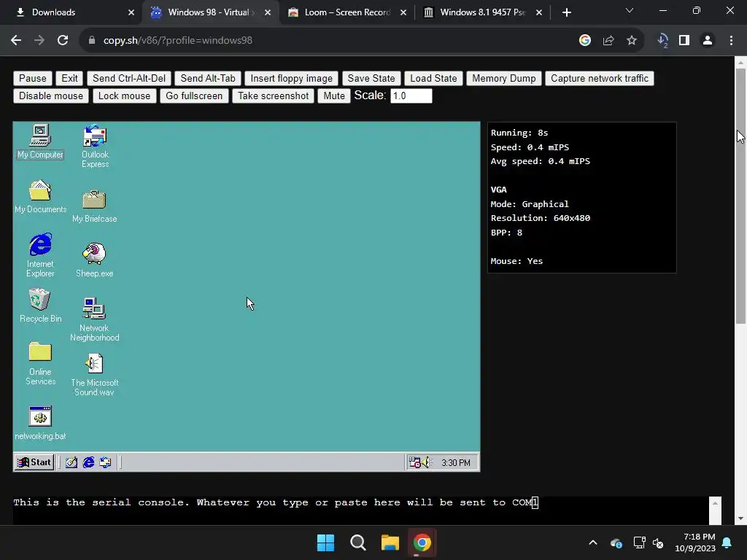Open the Windows 11 Start menu
This screenshot has height=560, width=747.
326,542
